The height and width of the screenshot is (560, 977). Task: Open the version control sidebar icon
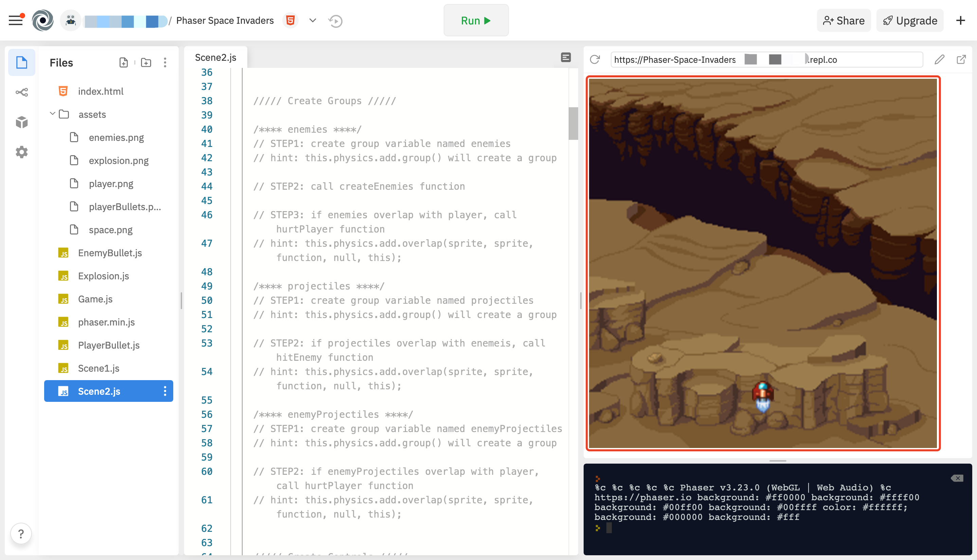[21, 92]
